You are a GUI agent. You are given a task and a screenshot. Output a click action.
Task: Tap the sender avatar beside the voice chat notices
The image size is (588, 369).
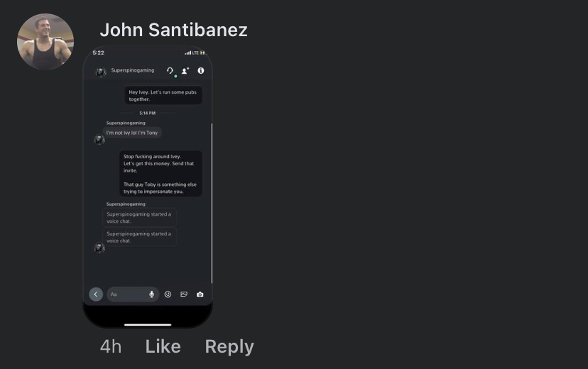tap(99, 247)
